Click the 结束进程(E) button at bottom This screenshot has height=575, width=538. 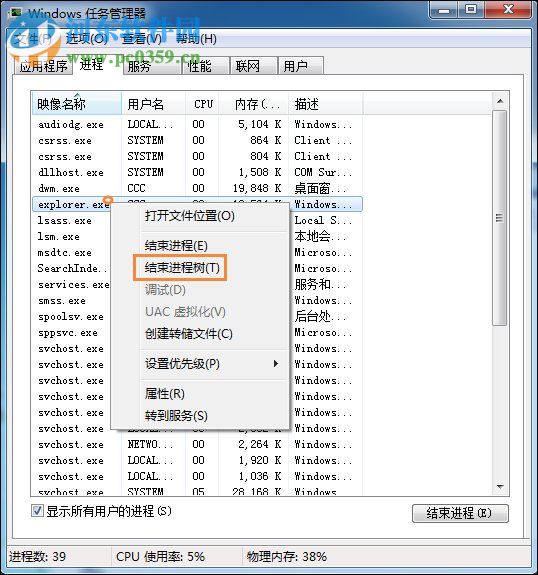click(460, 513)
